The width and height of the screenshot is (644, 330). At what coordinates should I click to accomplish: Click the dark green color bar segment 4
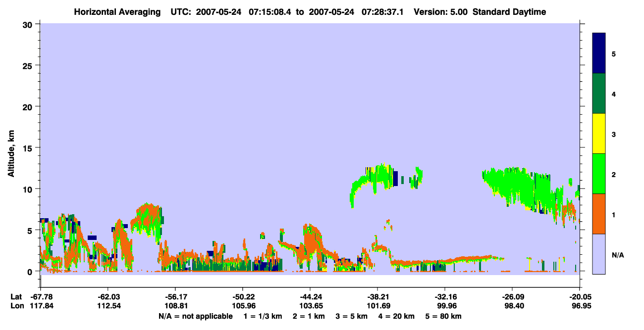599,94
